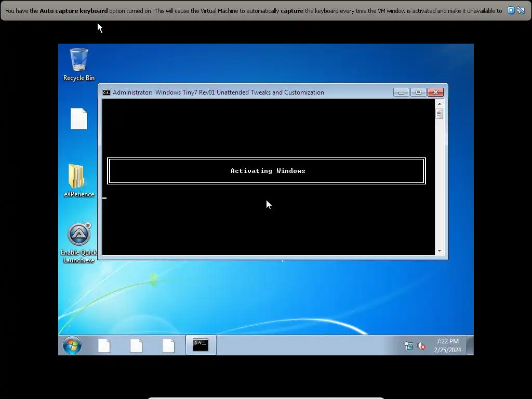Open network status tray icon
The width and height of the screenshot is (532, 399).
pyautogui.click(x=409, y=345)
